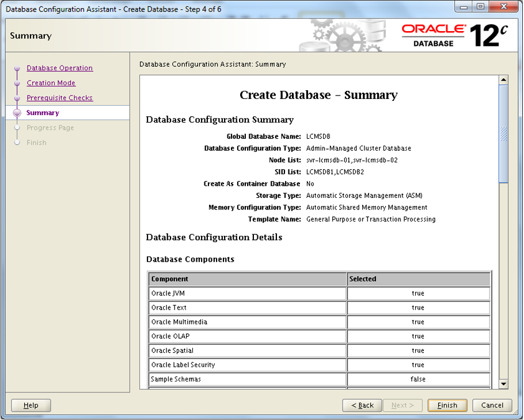Click the Help button

point(31,405)
